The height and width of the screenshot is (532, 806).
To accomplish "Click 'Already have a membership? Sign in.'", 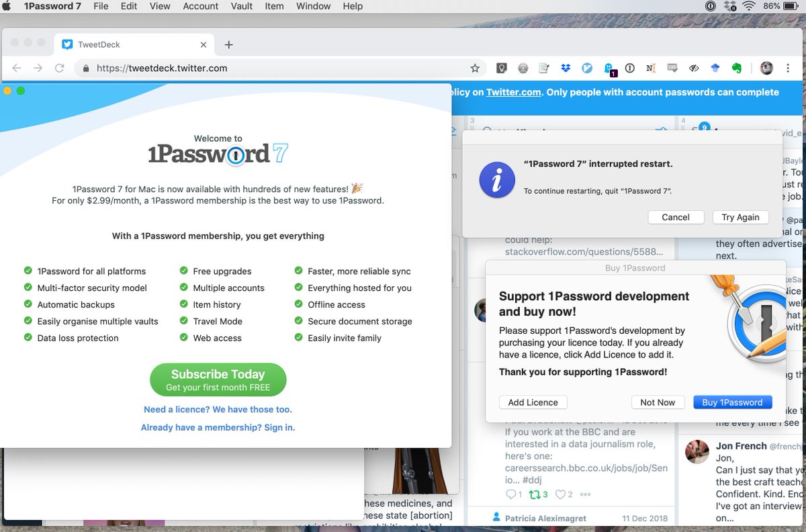I will (x=218, y=427).
